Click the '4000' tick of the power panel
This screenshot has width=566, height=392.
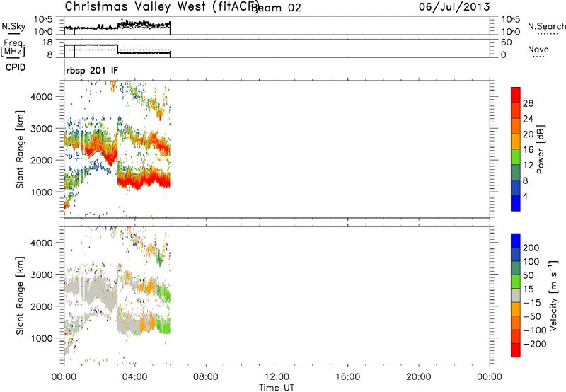[42, 97]
